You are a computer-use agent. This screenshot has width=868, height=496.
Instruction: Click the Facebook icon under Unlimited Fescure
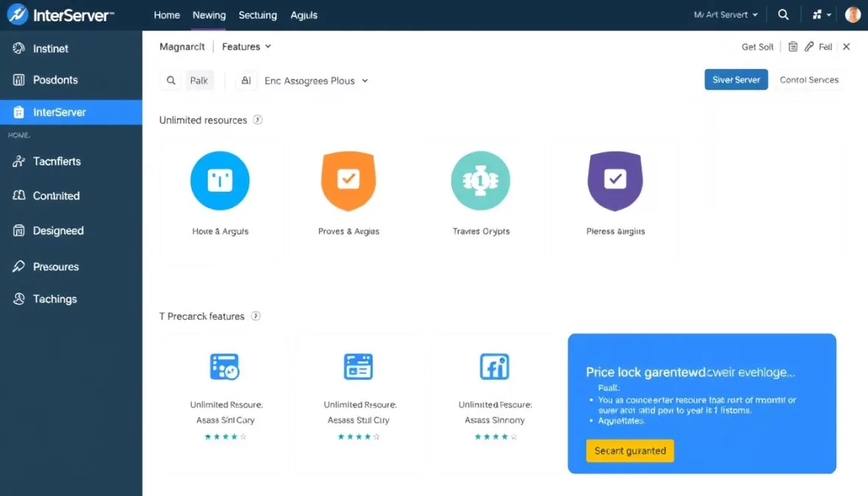(x=494, y=366)
